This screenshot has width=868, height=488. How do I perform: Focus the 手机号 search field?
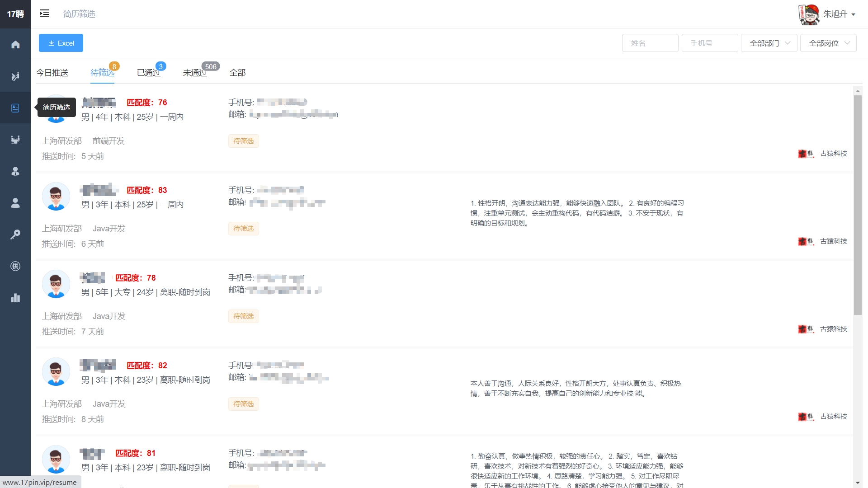[x=709, y=43]
